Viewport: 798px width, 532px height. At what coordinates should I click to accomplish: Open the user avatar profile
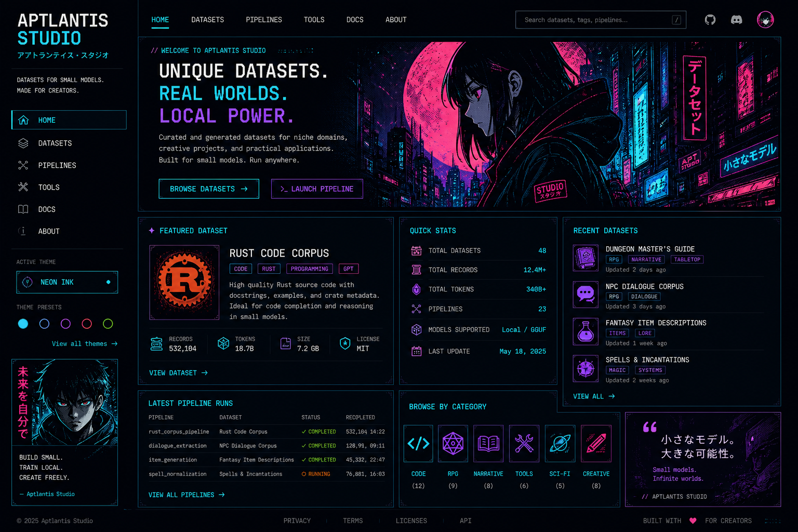click(765, 20)
